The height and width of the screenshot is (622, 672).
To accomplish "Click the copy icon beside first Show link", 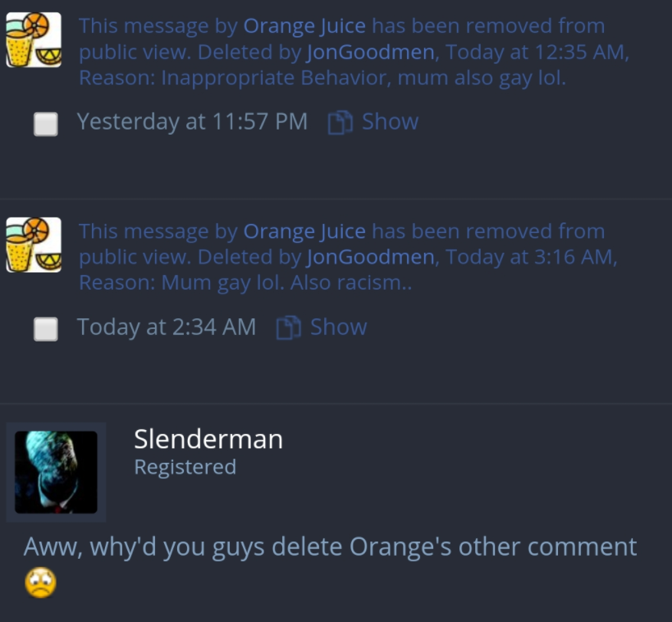I will pyautogui.click(x=341, y=122).
